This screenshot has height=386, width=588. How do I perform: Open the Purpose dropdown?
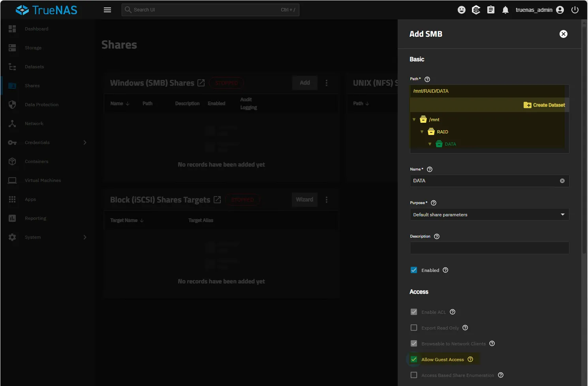point(489,215)
